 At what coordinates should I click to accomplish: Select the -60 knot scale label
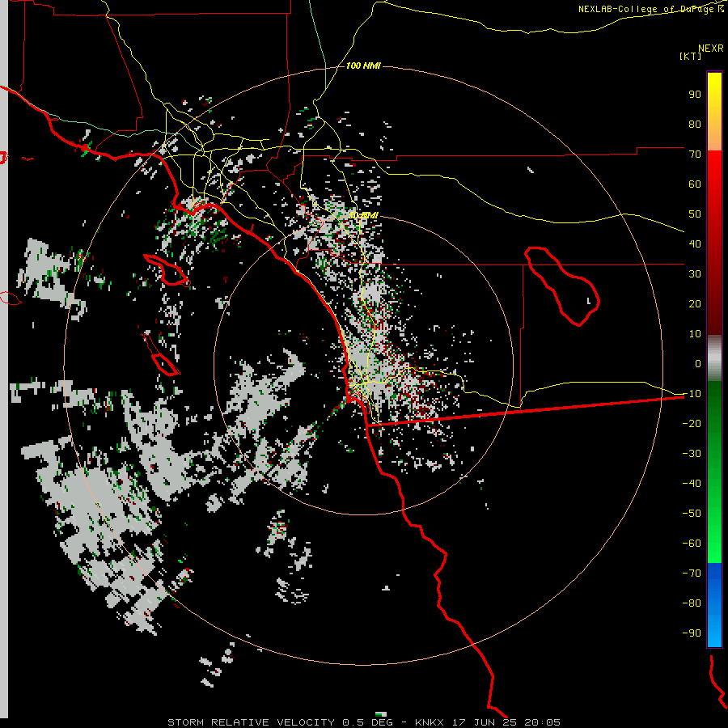pyautogui.click(x=692, y=544)
